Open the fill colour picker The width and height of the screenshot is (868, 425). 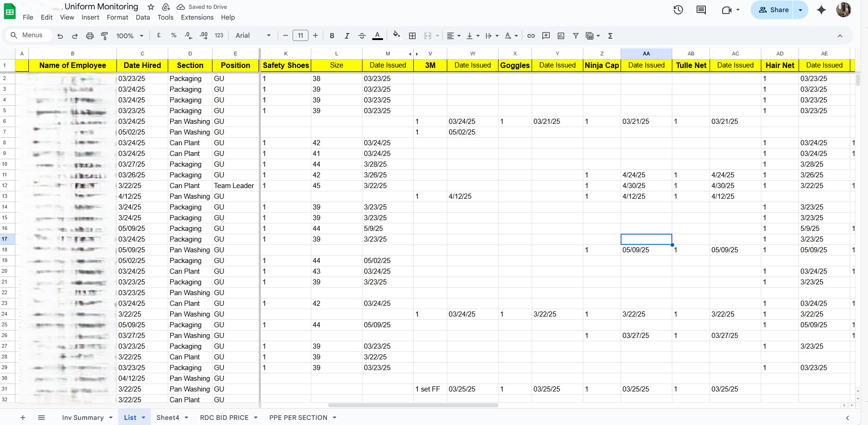(396, 35)
